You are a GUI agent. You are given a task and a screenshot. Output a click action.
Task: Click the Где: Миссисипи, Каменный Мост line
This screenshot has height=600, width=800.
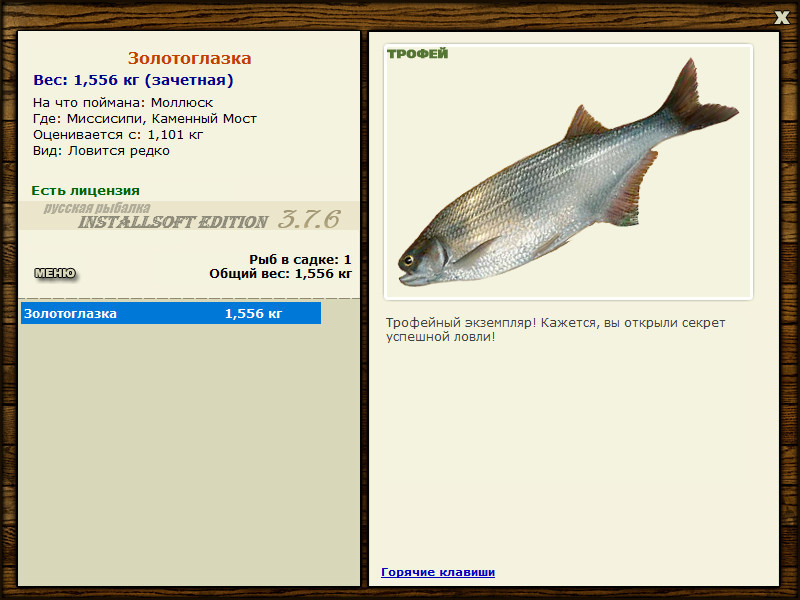pyautogui.click(x=145, y=119)
